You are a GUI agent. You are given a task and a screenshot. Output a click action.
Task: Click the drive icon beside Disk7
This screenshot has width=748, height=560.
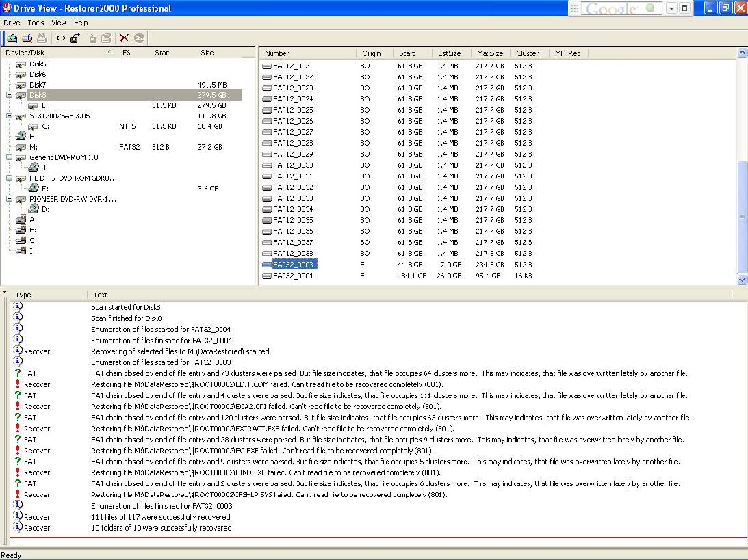point(21,85)
